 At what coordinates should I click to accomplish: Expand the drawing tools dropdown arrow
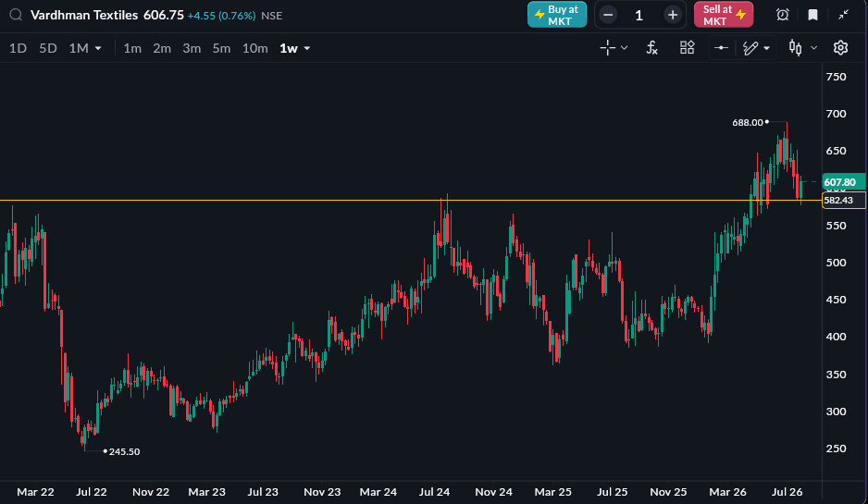(767, 48)
